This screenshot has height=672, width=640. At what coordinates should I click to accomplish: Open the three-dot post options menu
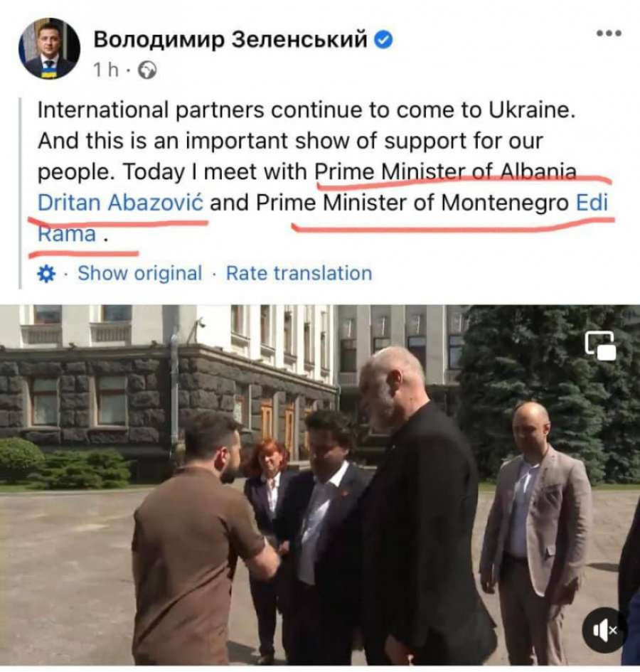(609, 33)
